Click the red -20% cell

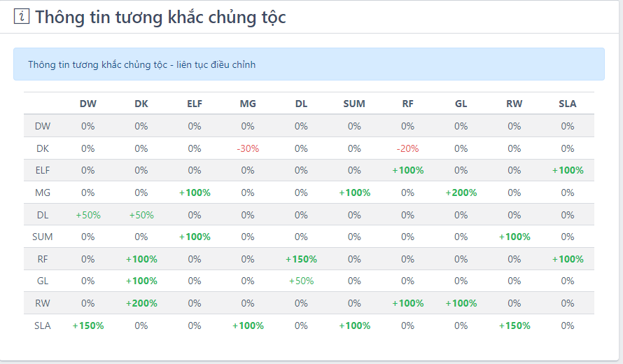[x=407, y=148]
